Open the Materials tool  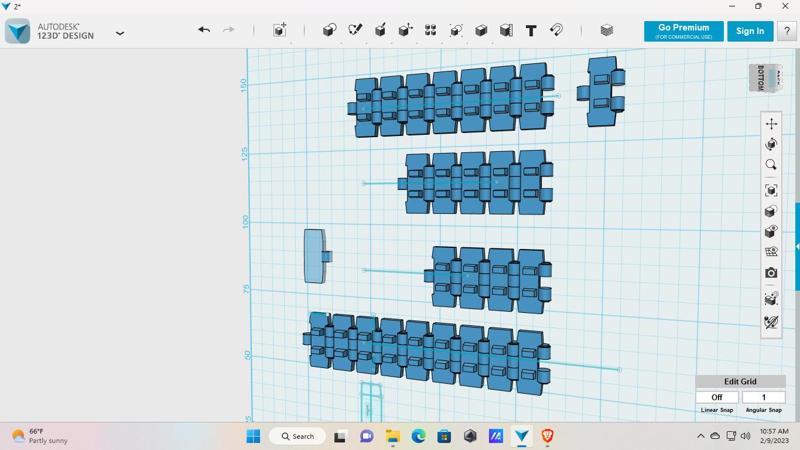[x=606, y=30]
